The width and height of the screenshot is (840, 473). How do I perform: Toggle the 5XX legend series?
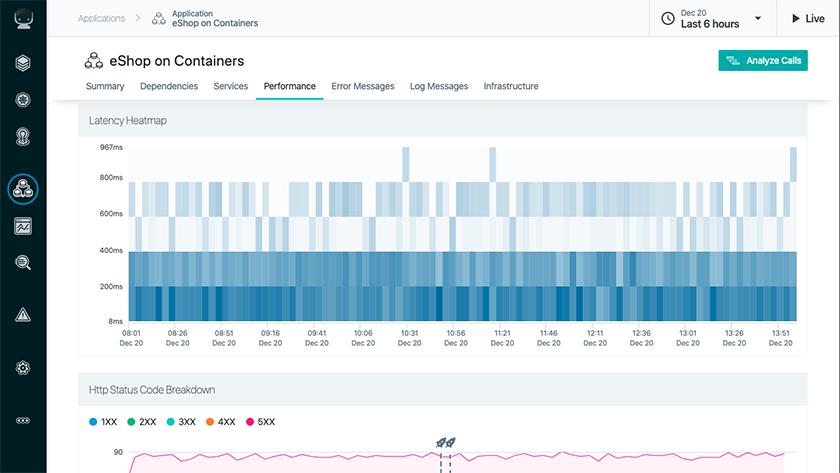260,422
